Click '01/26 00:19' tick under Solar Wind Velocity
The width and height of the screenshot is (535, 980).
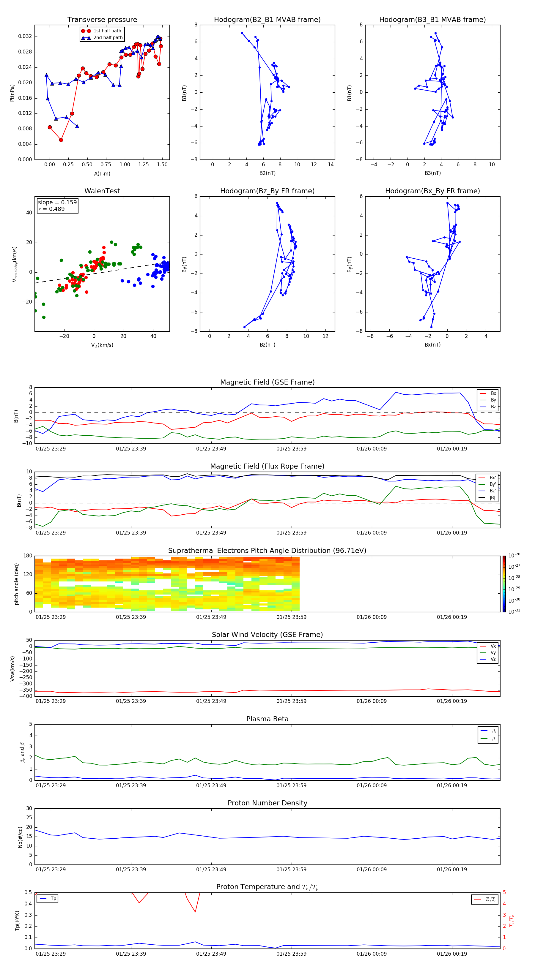tap(452, 701)
